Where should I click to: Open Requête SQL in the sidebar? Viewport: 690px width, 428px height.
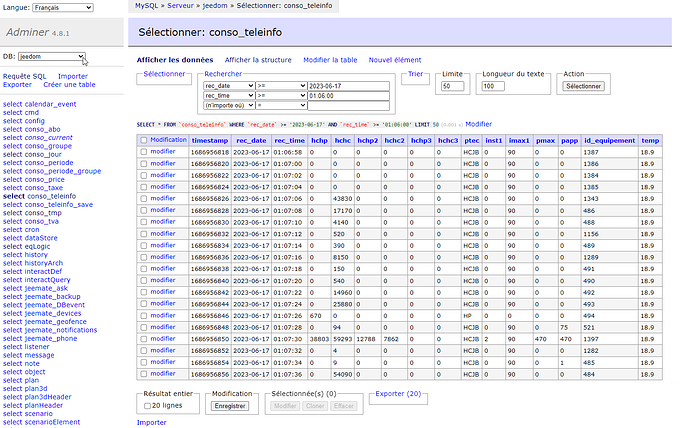pyautogui.click(x=25, y=76)
